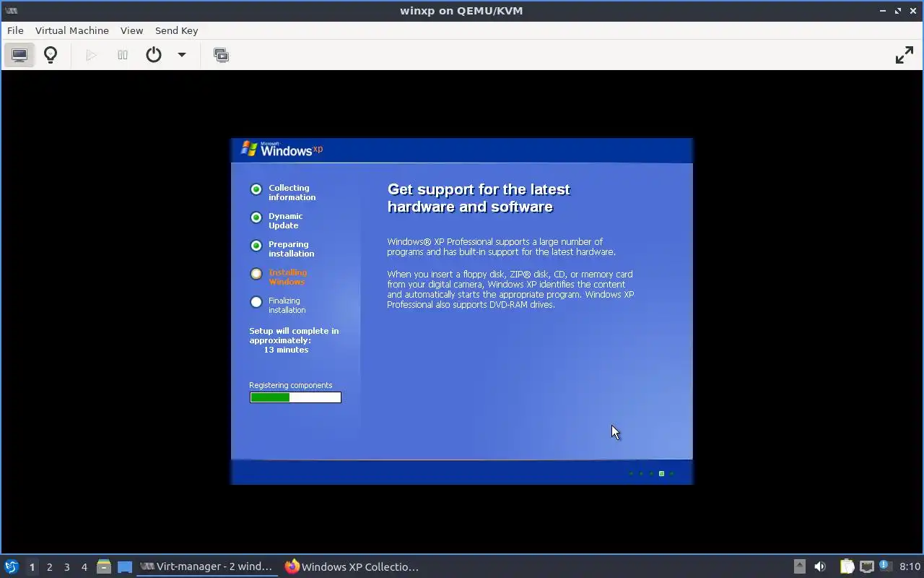Pause the virtual machine
Image resolution: width=924 pixels, height=578 pixels.
(123, 55)
